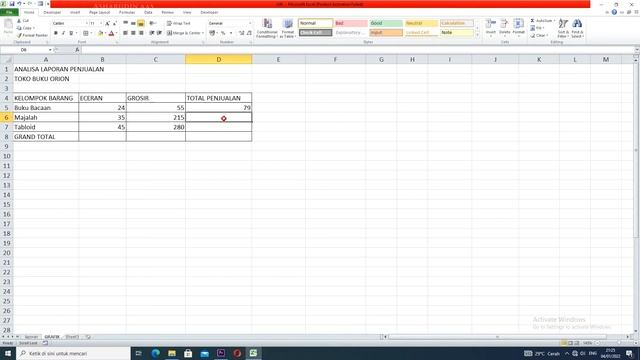Toggle Center text alignment
Viewport: 640px width, 360px height.
pyautogui.click(x=133, y=33)
